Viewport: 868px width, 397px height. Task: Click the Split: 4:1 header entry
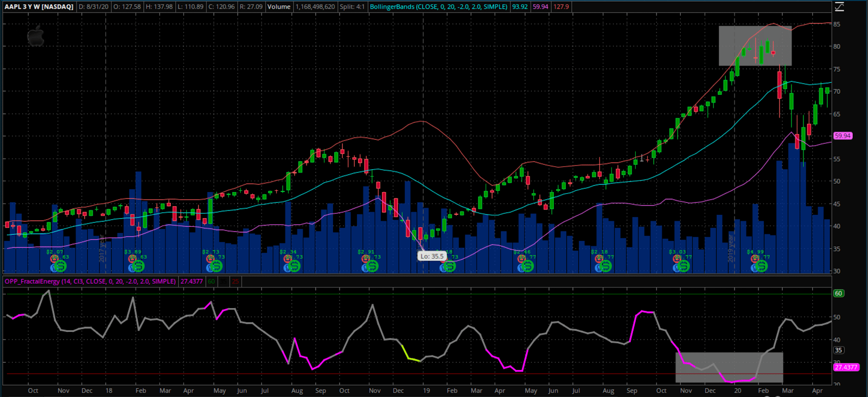352,7
